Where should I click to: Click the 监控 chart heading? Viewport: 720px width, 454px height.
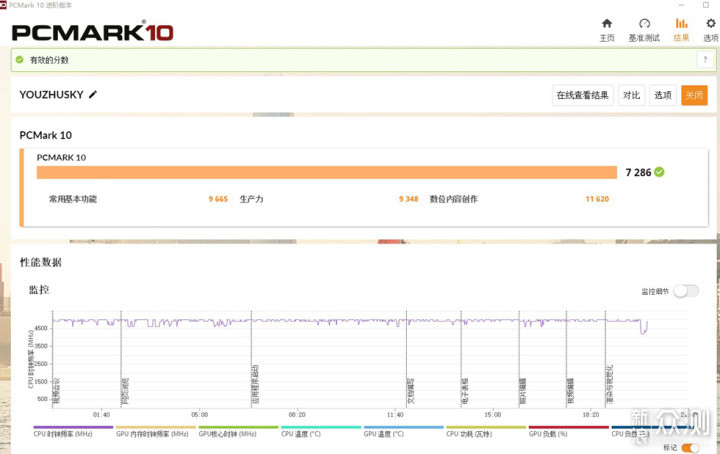[39, 290]
